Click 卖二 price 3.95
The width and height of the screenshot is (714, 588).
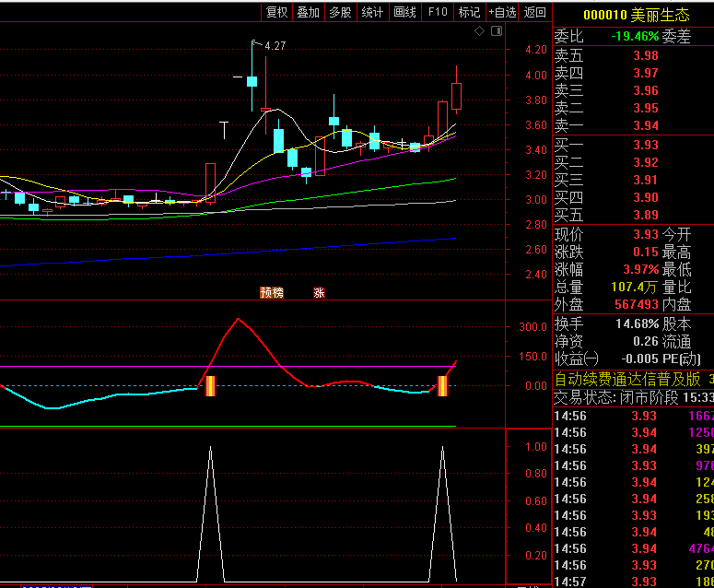pyautogui.click(x=646, y=108)
